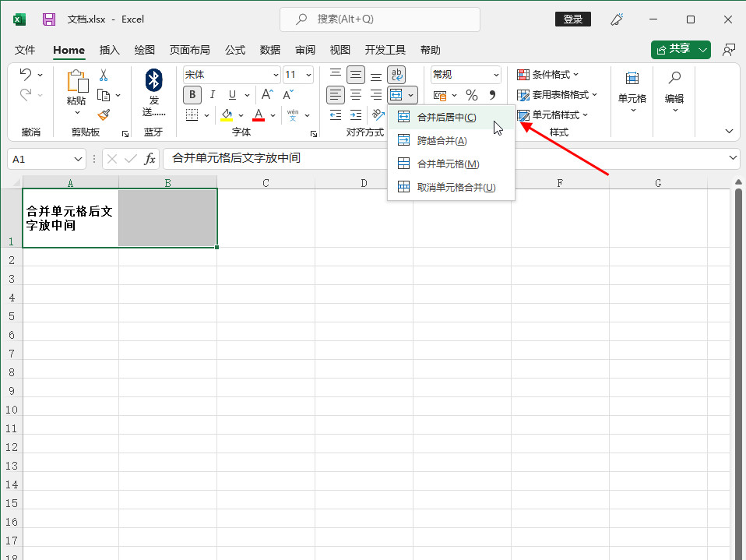The image size is (746, 560).
Task: Click the increase indent icon
Action: (x=355, y=114)
